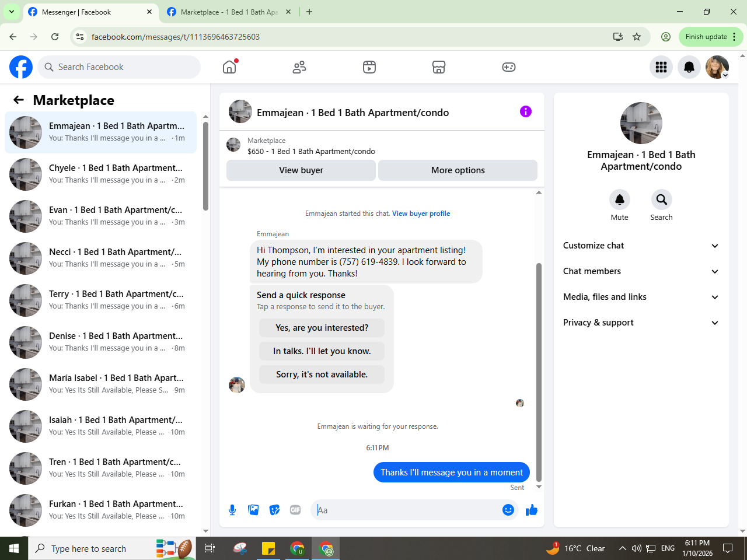Open the Marketplace storefront icon

click(439, 67)
